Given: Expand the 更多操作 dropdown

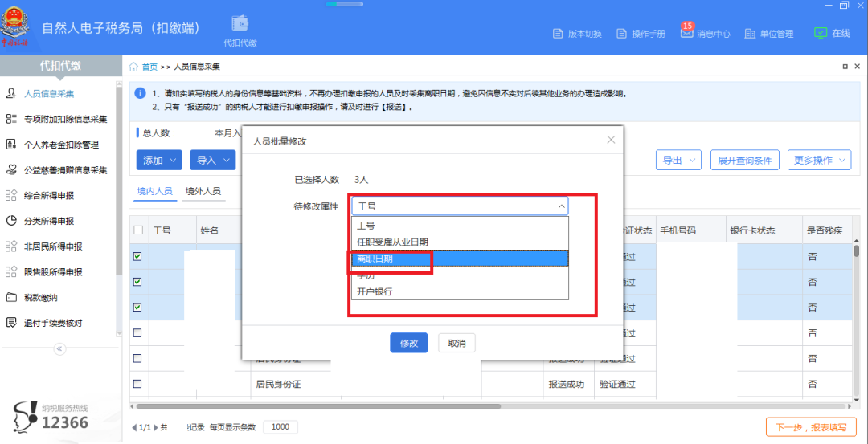Looking at the screenshot, I should [819, 160].
